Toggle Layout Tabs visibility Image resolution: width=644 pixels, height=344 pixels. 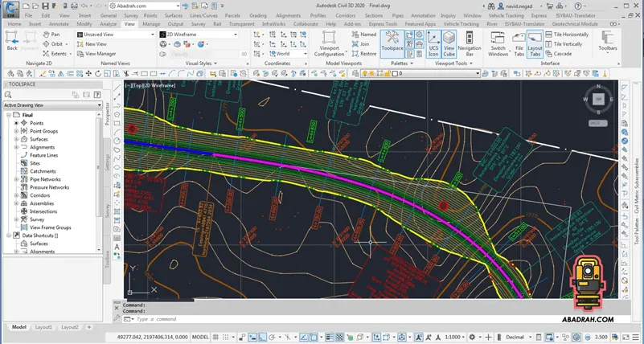point(535,46)
